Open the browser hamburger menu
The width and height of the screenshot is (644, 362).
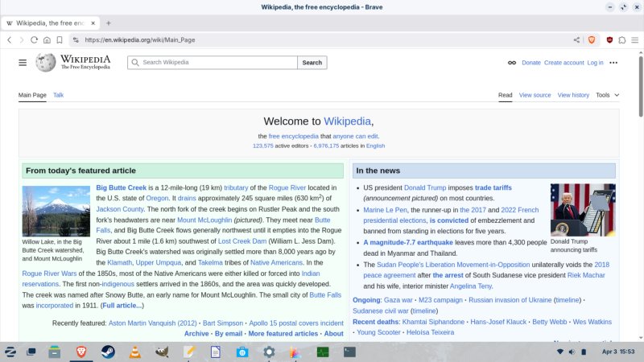pos(634,39)
